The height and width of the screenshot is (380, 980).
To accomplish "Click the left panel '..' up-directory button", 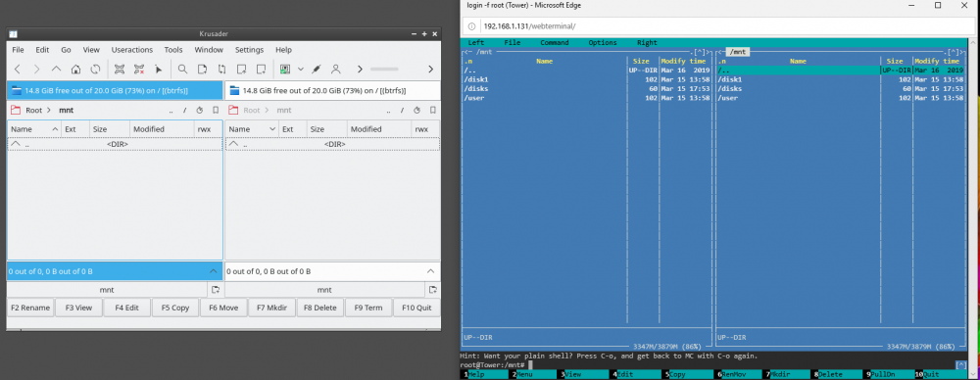I will [171, 110].
